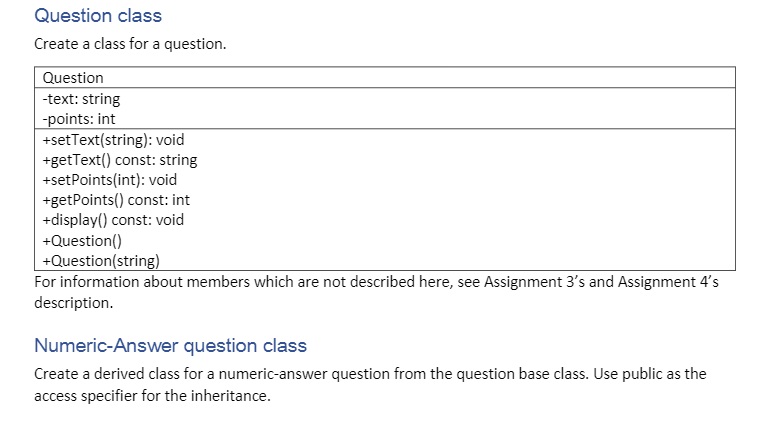Select the +getText() const: string method
Image resolution: width=766 pixels, height=441 pixels.
(120, 160)
